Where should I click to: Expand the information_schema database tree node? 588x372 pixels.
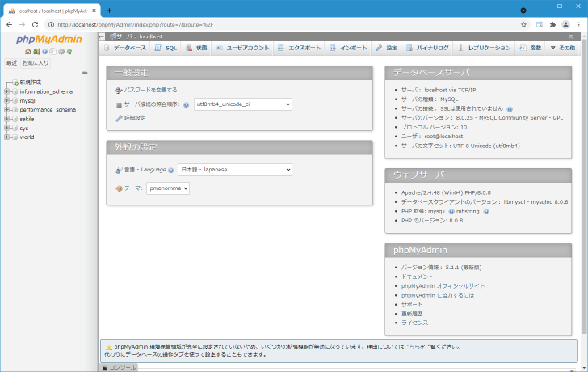point(6,91)
